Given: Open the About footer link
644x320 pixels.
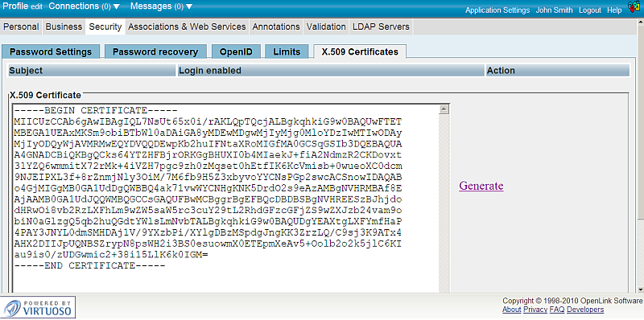Looking at the screenshot, I should (512, 310).
